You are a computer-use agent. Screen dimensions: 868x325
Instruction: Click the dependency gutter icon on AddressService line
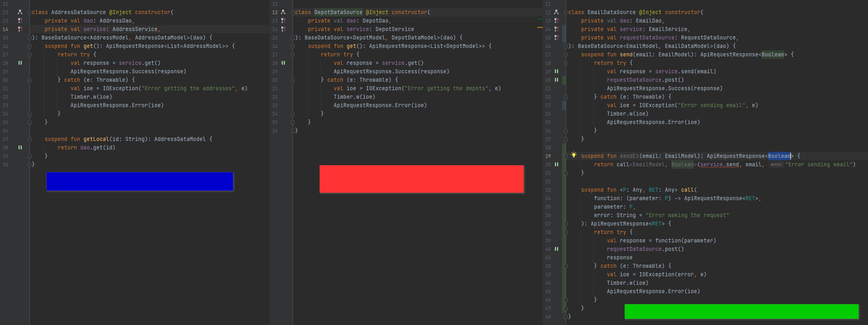(20, 29)
